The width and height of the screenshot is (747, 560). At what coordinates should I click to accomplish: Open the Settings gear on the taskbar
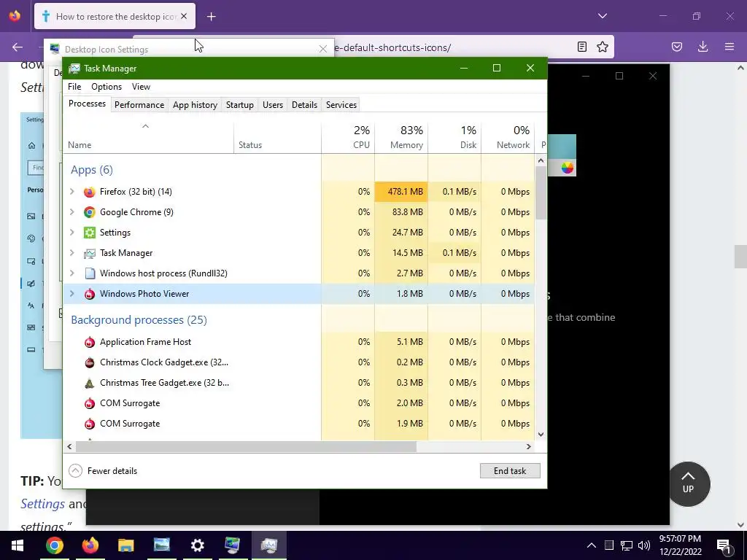click(x=197, y=545)
